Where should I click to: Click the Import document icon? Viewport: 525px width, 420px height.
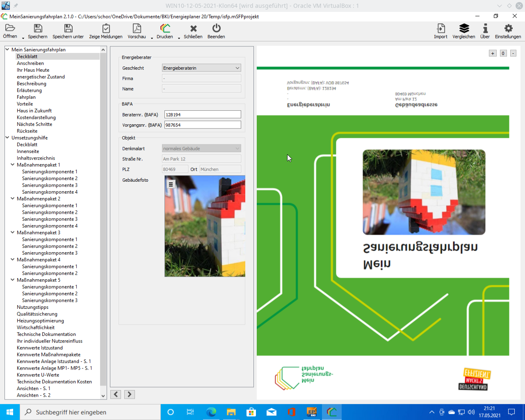tap(441, 28)
